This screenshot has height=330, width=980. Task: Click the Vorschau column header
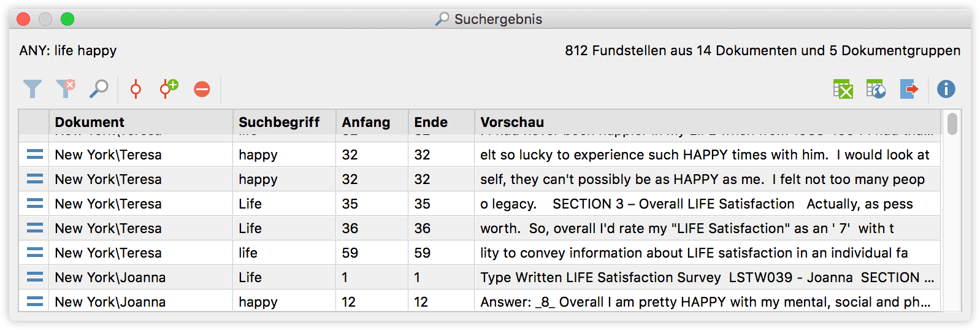pyautogui.click(x=512, y=122)
